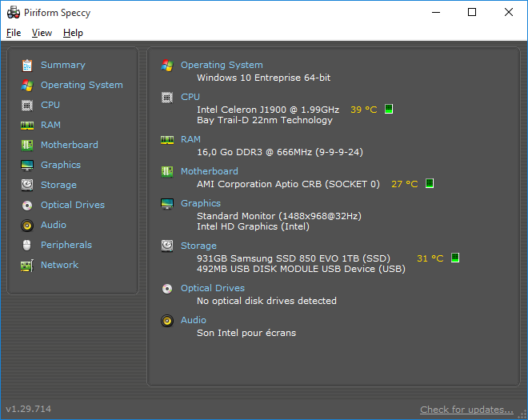
Task: Click the RAM heading link in summary
Action: tap(190, 139)
